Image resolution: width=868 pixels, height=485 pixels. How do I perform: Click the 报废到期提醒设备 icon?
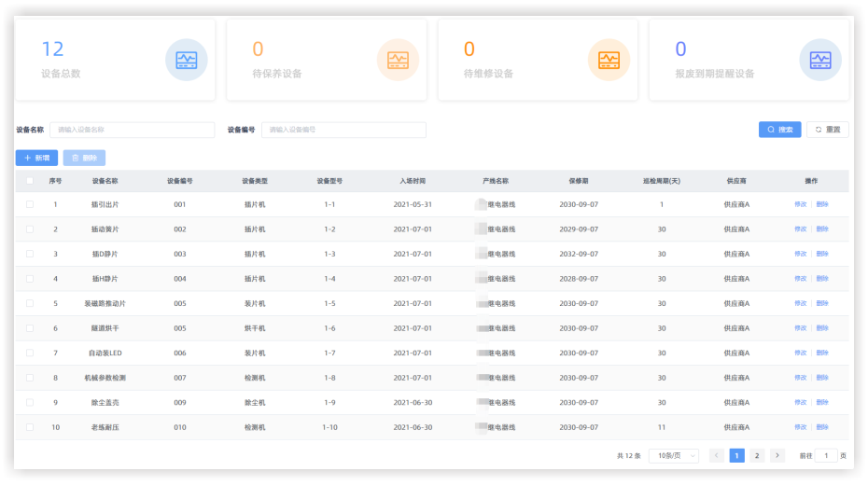819,60
